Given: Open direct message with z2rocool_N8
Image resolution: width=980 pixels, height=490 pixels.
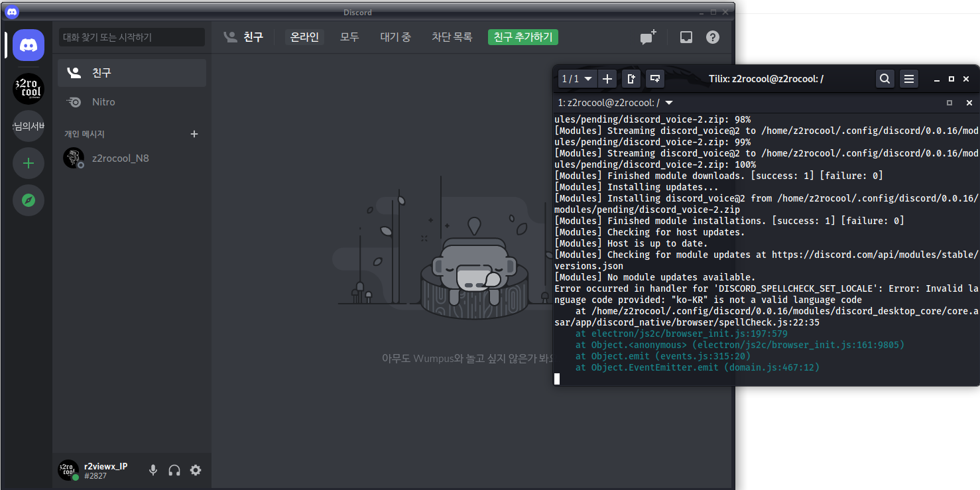Looking at the screenshot, I should (x=132, y=158).
